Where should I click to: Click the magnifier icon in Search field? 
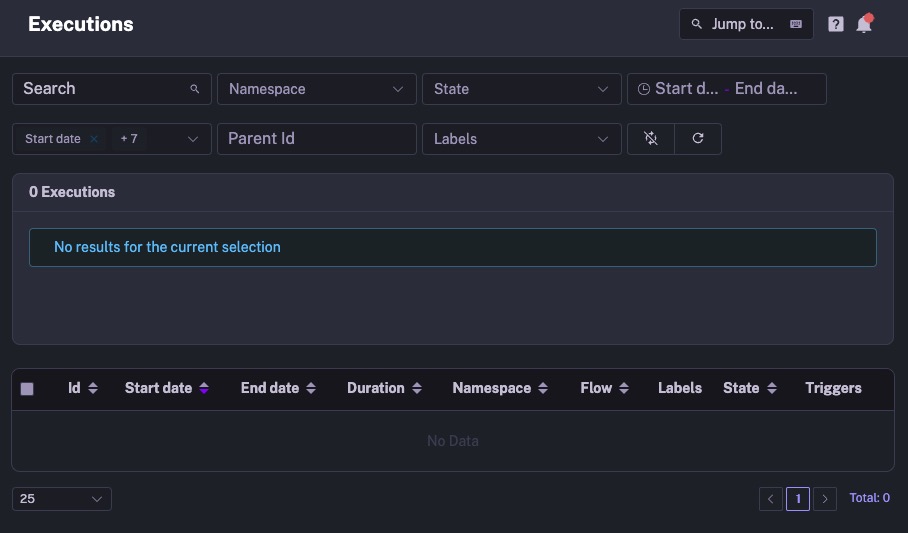pos(195,89)
